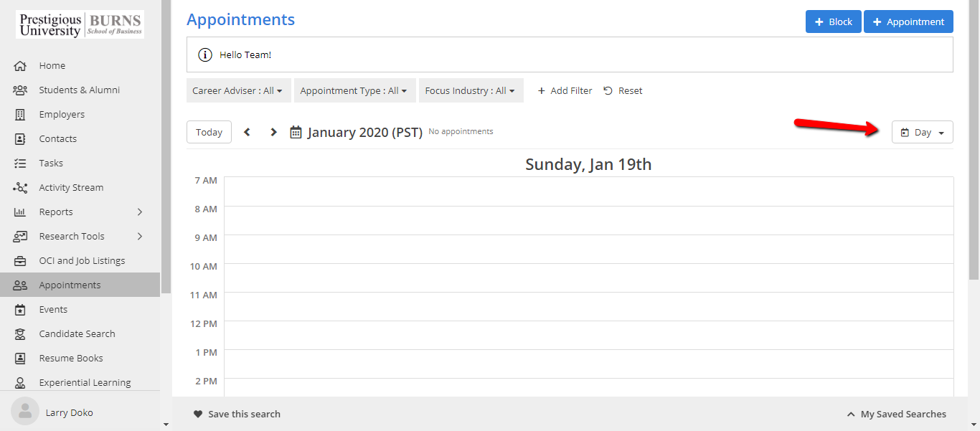Click the Home icon in sidebar
This screenshot has width=980, height=431.
(20, 66)
